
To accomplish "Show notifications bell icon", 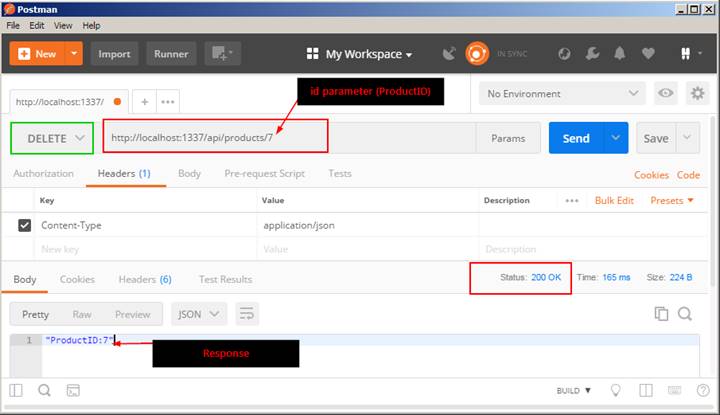I will click(x=620, y=54).
